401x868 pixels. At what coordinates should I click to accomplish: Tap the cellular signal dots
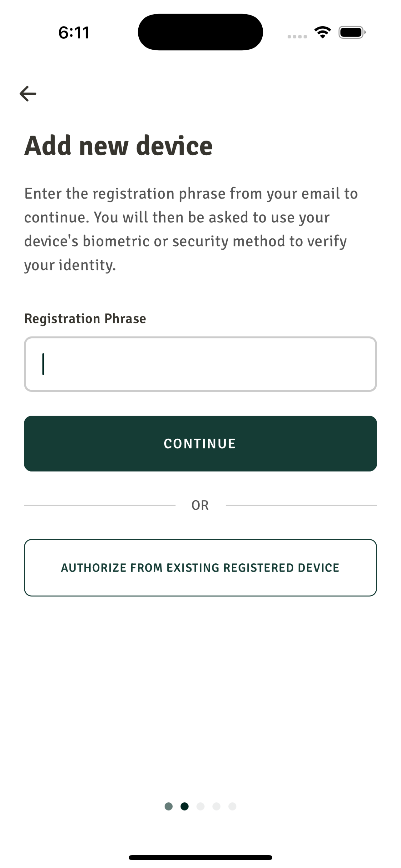[297, 36]
